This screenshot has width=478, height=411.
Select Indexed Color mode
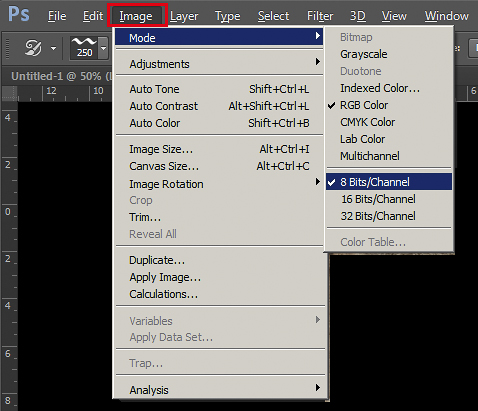pyautogui.click(x=389, y=88)
